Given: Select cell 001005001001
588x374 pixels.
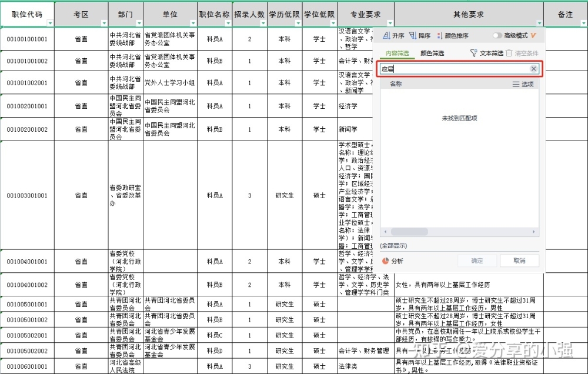Looking at the screenshot, I should pyautogui.click(x=28, y=304).
